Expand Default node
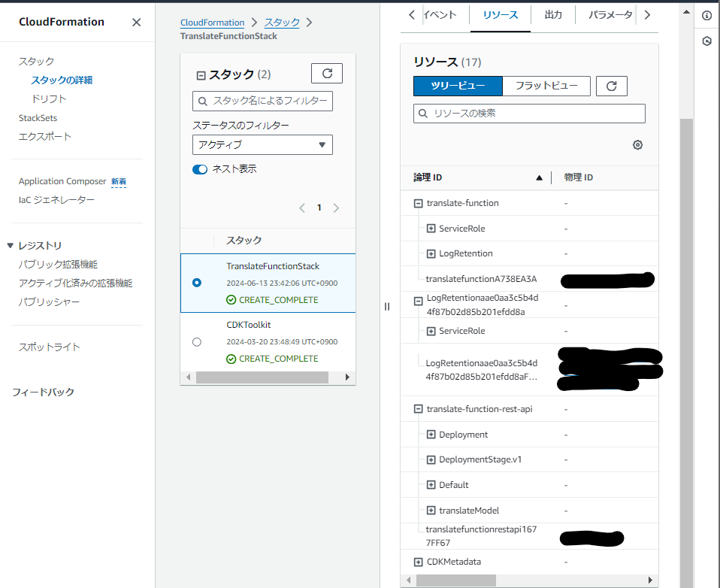720x588 pixels. 431,485
